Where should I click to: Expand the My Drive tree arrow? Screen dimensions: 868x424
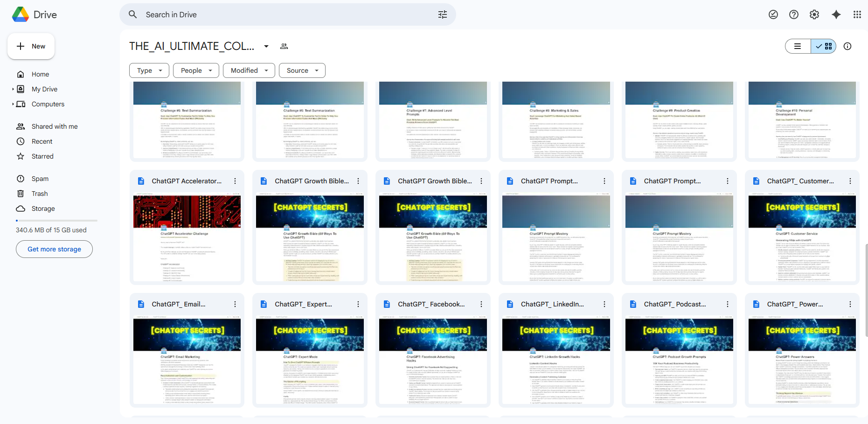click(13, 89)
